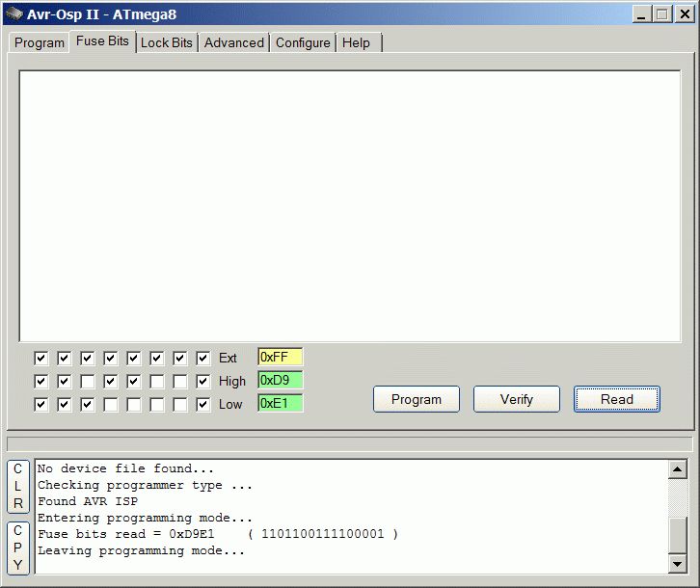Click the Program fuse button

click(417, 399)
